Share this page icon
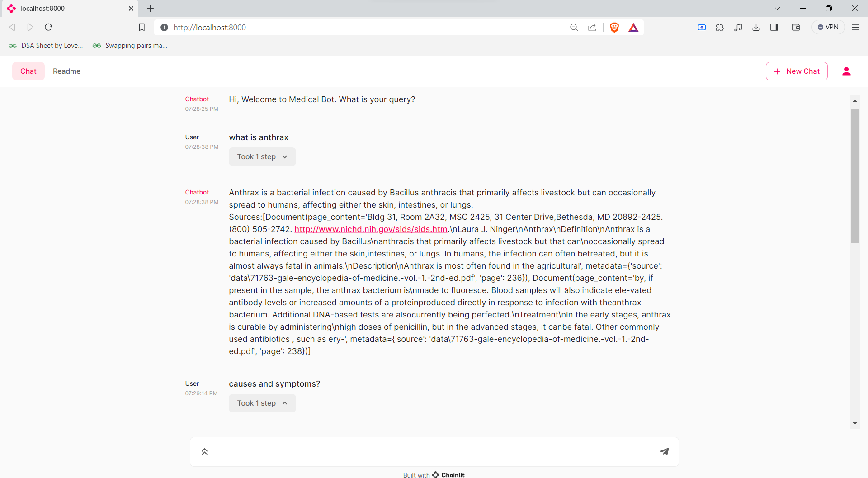Image resolution: width=868 pixels, height=478 pixels. tap(592, 28)
